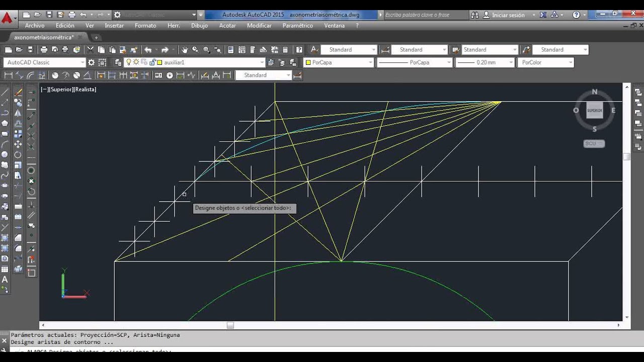This screenshot has height=362, width=644.
Task: Toggle auxiliar1 layer freeze sun icon
Action: tap(136, 62)
